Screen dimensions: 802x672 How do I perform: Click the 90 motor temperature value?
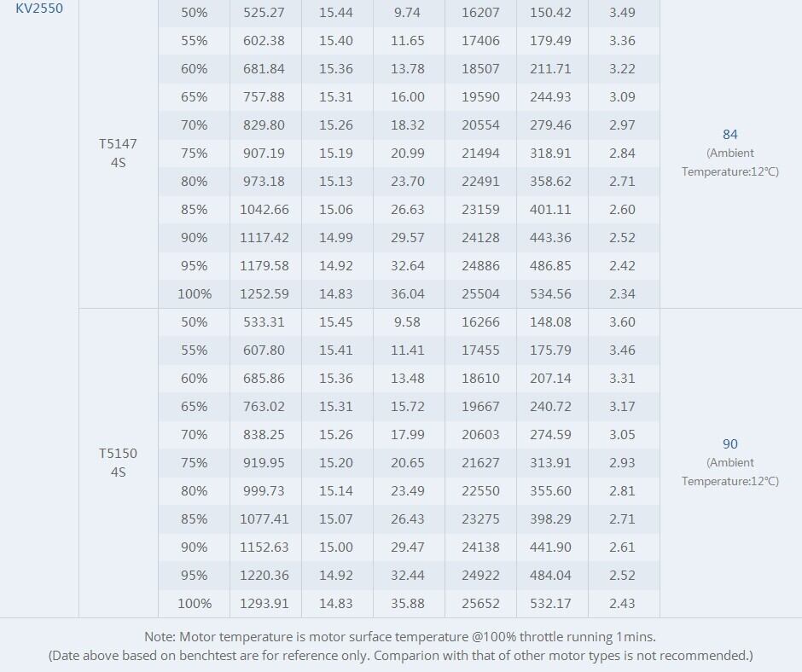coord(729,444)
